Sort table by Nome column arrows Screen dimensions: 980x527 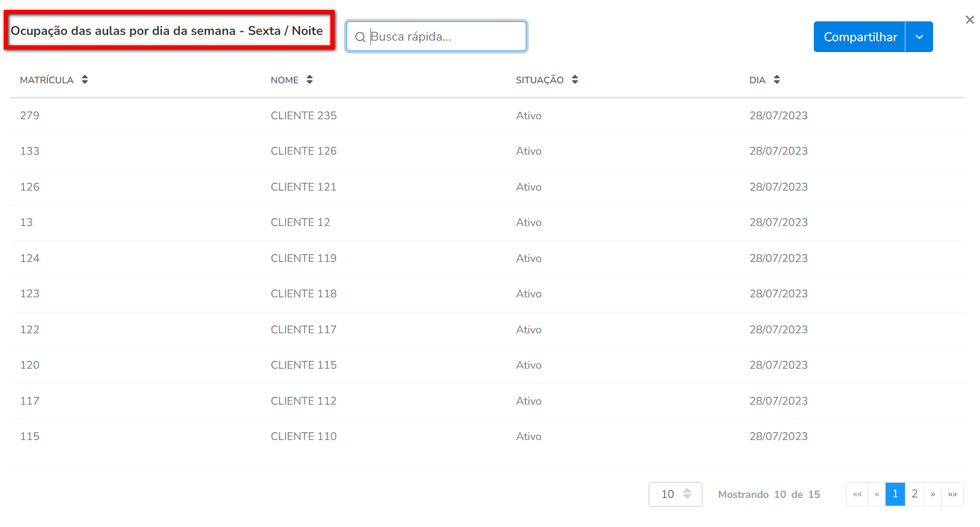click(309, 80)
